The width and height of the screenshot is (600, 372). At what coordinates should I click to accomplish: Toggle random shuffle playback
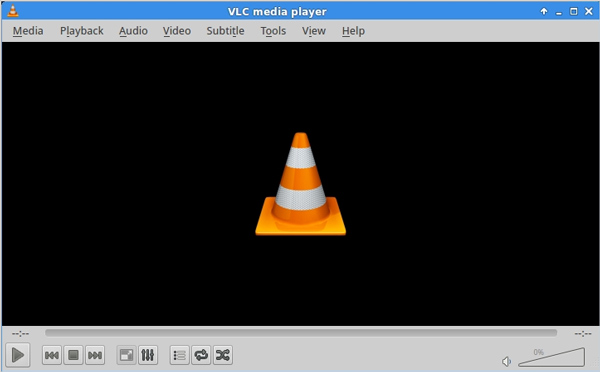click(x=223, y=355)
